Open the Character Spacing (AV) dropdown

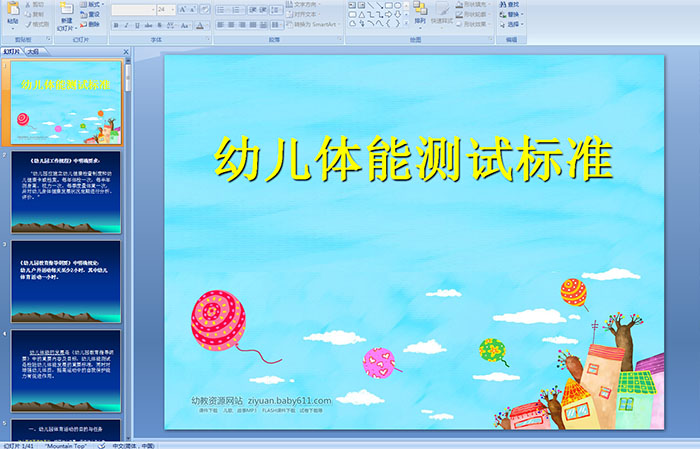171,25
